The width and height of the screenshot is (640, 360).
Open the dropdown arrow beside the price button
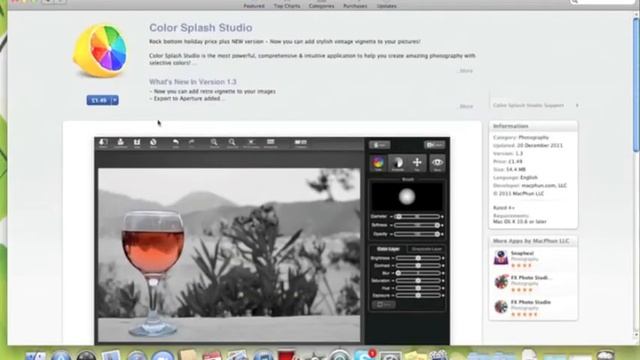115,100
